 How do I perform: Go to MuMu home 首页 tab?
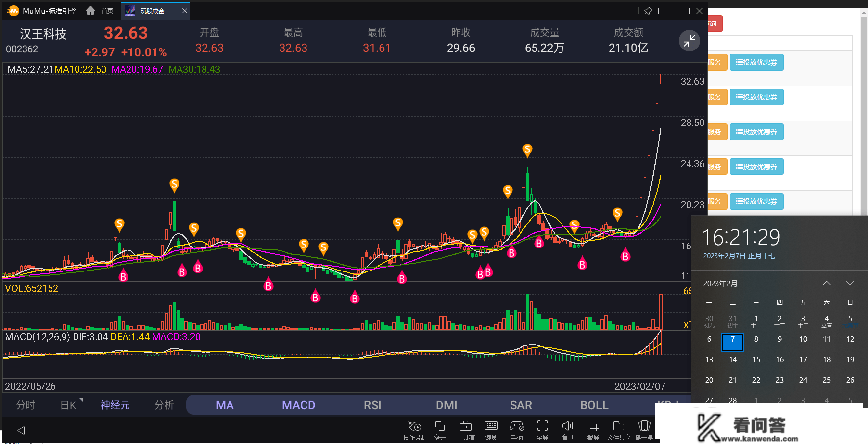[x=100, y=11]
